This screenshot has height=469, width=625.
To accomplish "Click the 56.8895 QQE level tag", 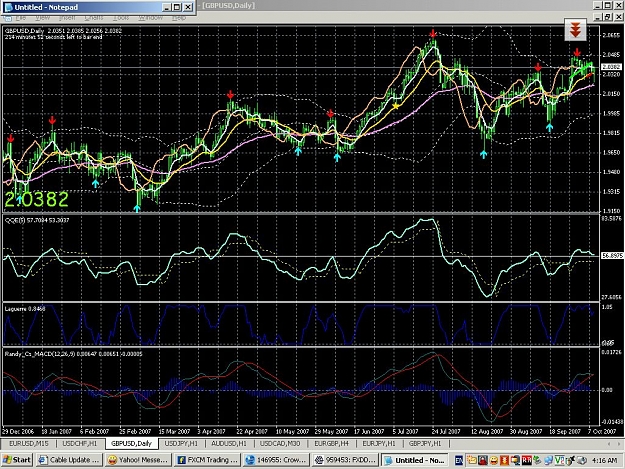I will coord(612,255).
